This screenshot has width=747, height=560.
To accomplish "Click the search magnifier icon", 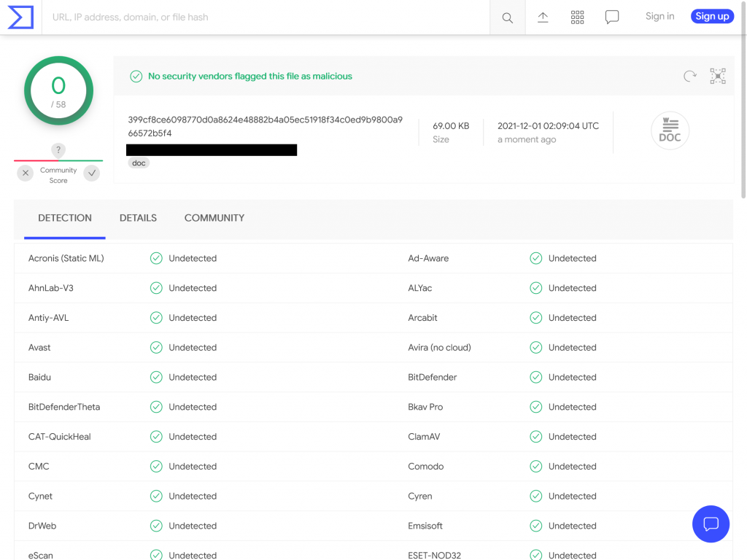I will [508, 17].
